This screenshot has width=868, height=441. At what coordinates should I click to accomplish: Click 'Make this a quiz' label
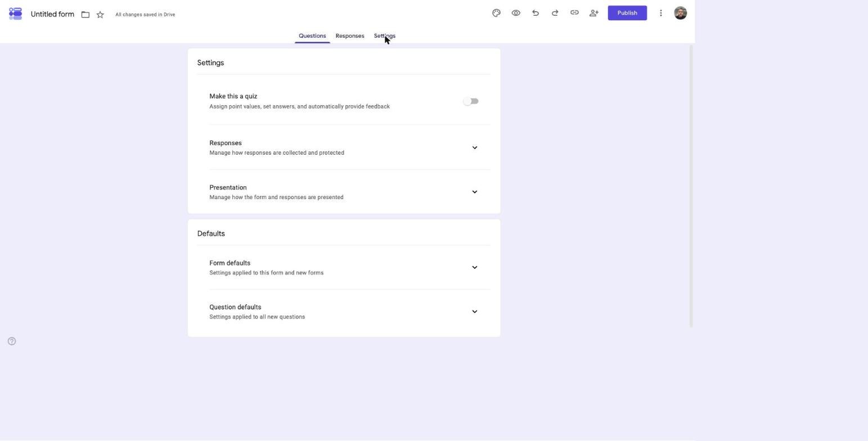[x=233, y=96]
